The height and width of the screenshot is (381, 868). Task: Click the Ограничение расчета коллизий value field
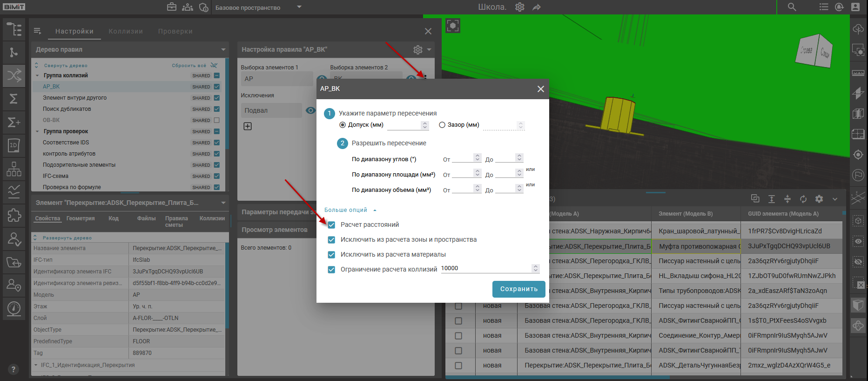coord(485,268)
